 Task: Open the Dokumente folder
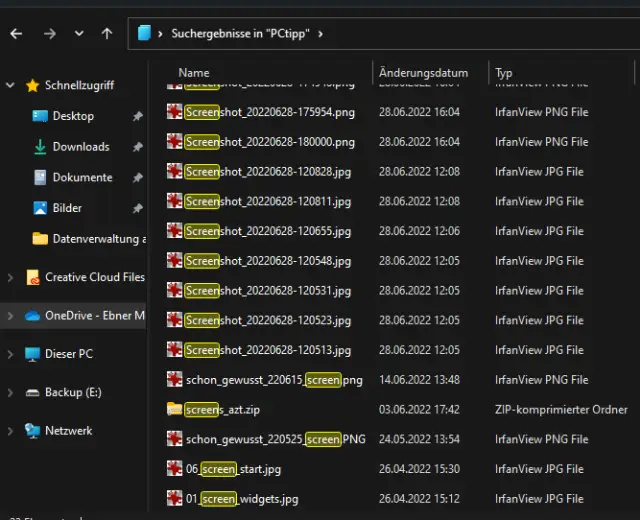[82, 177]
